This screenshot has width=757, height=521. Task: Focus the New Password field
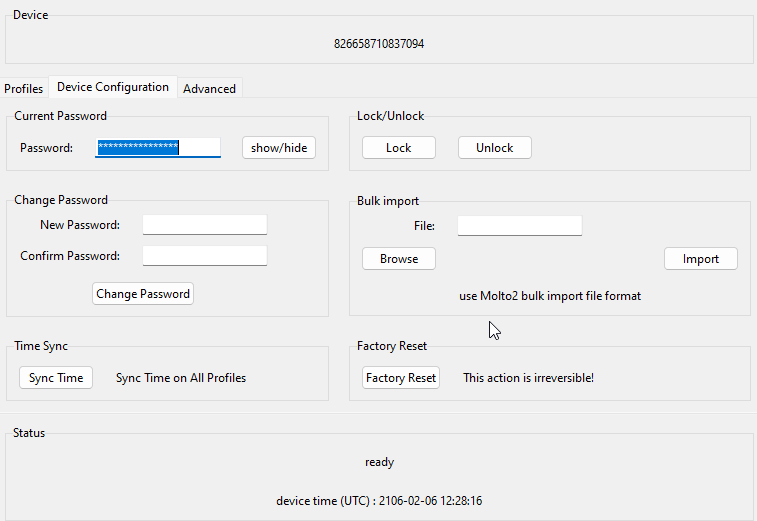pyautogui.click(x=204, y=225)
